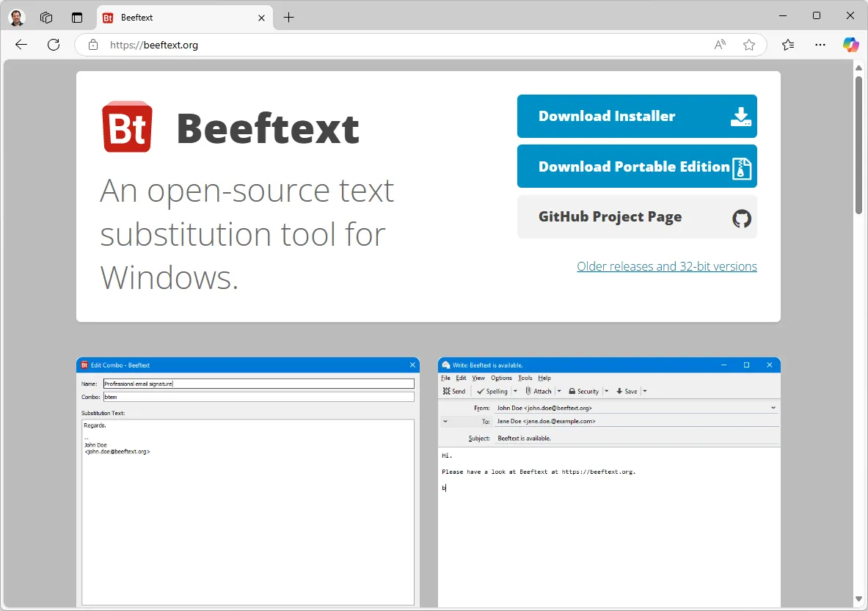Click the Download Installer button
Viewport: 868px width, 611px height.
click(x=637, y=116)
